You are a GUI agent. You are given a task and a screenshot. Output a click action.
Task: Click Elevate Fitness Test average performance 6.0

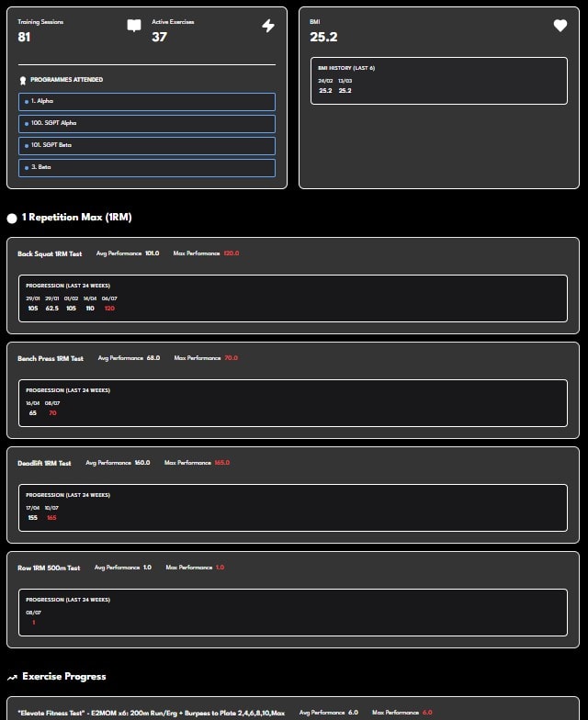coord(353,713)
